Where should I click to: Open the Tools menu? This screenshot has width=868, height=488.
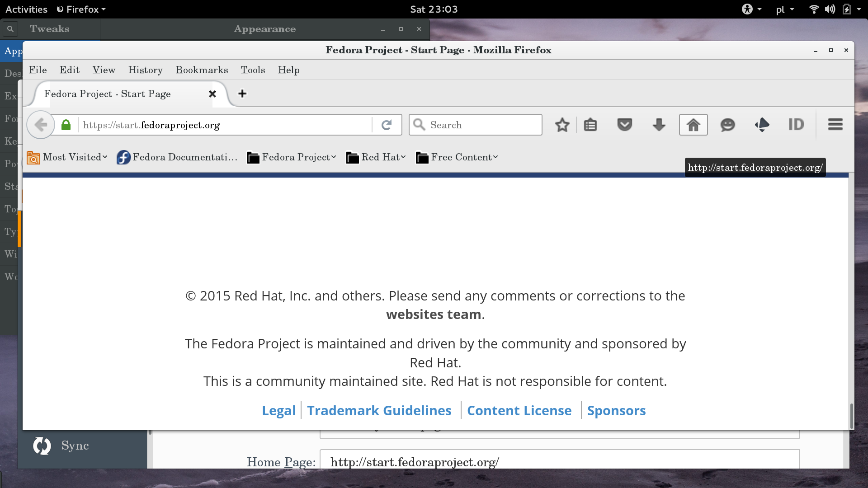pos(253,70)
